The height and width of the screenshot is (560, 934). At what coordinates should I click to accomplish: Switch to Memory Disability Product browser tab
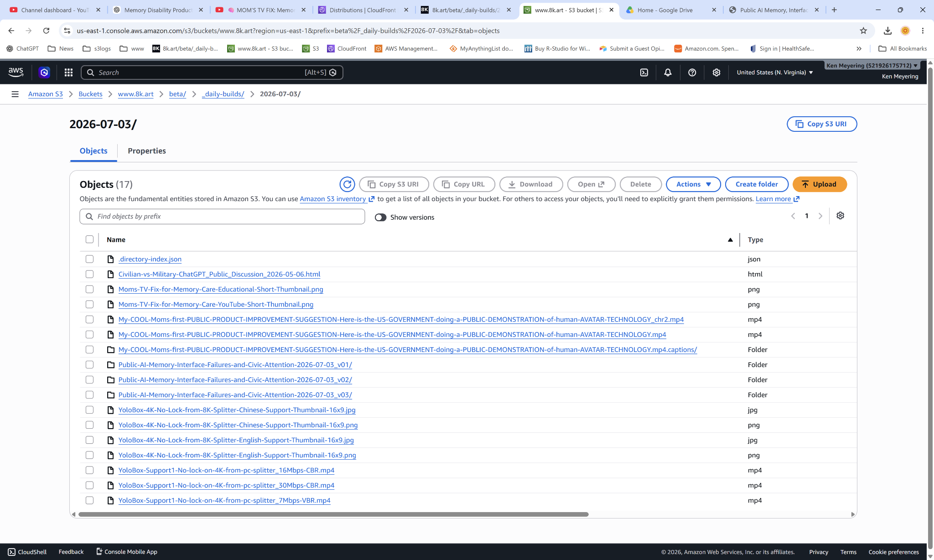tap(158, 10)
